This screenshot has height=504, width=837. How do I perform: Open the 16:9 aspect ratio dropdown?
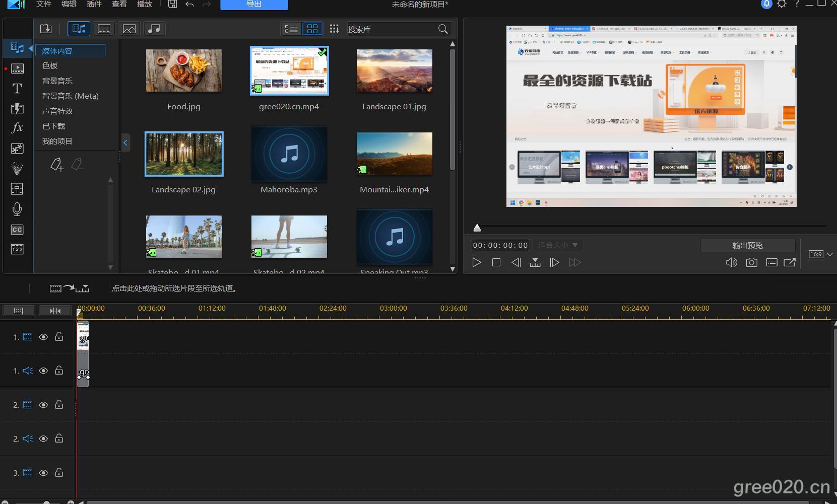coord(820,254)
